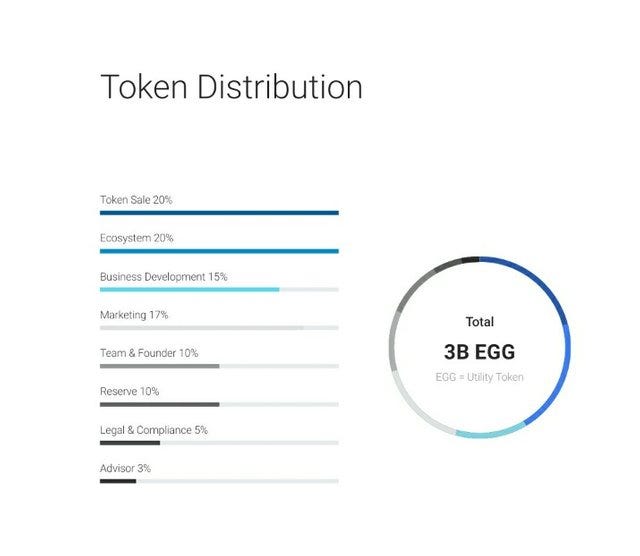
Task: Click the Advisor black progress bar
Action: [118, 481]
